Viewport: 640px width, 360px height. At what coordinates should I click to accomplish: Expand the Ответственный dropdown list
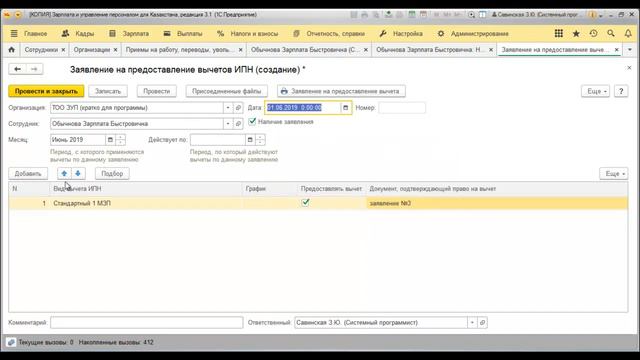[472, 322]
